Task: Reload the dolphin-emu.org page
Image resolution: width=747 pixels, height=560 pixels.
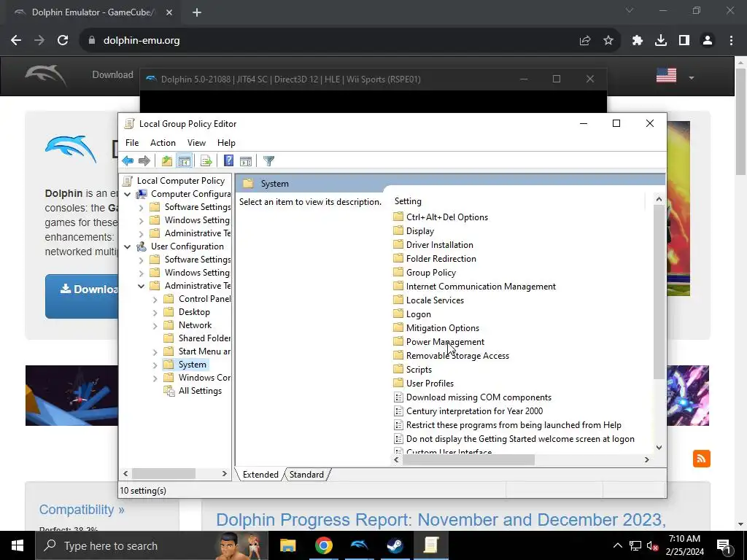Action: coord(63,41)
